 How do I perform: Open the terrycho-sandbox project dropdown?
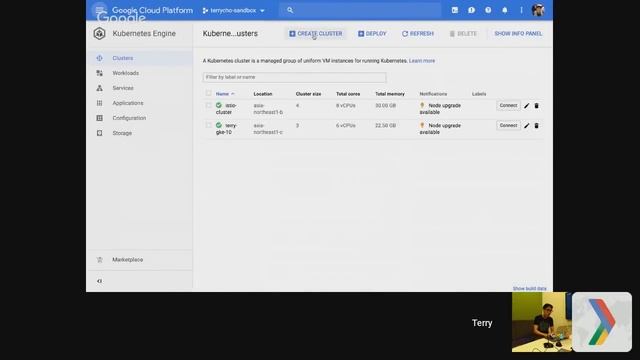pos(233,11)
